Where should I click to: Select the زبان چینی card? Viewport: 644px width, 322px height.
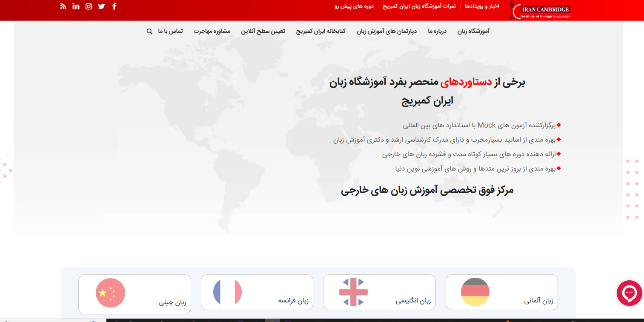pyautogui.click(x=135, y=294)
